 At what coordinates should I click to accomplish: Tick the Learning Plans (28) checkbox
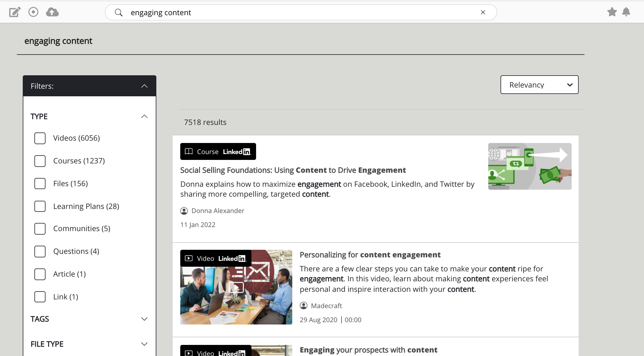[40, 206]
